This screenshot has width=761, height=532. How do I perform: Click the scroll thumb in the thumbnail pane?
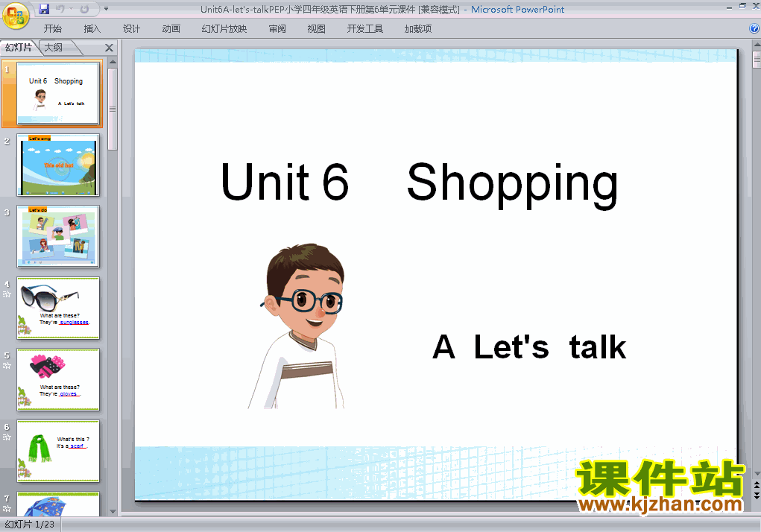pos(113,109)
